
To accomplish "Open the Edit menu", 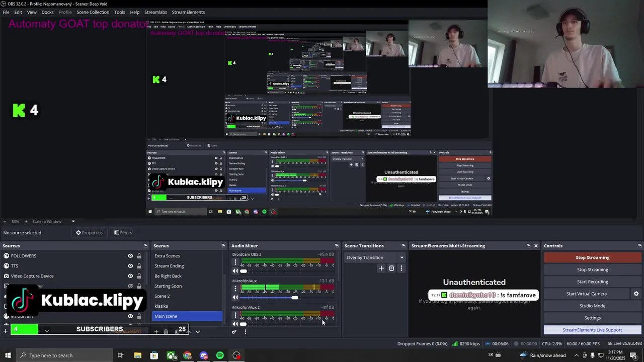I will (x=18, y=12).
